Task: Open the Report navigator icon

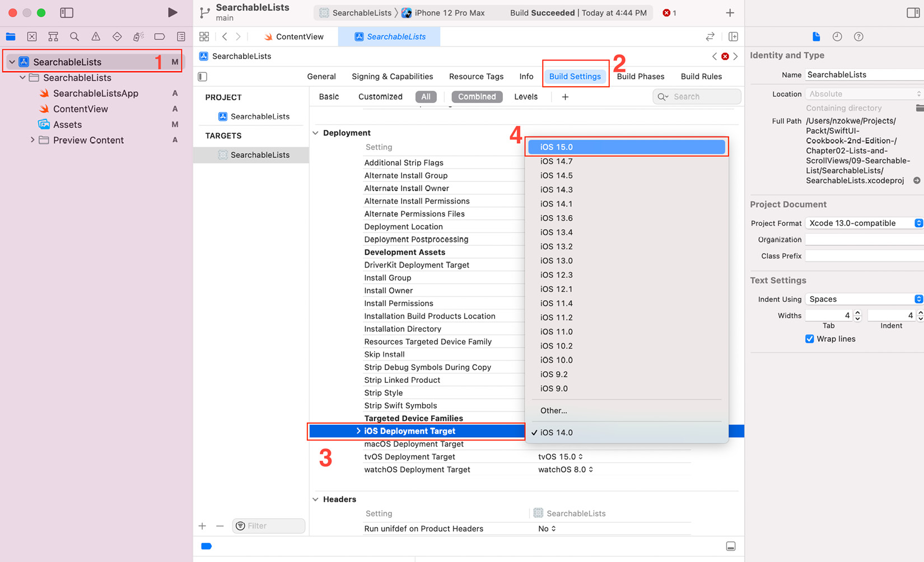Action: [181, 36]
